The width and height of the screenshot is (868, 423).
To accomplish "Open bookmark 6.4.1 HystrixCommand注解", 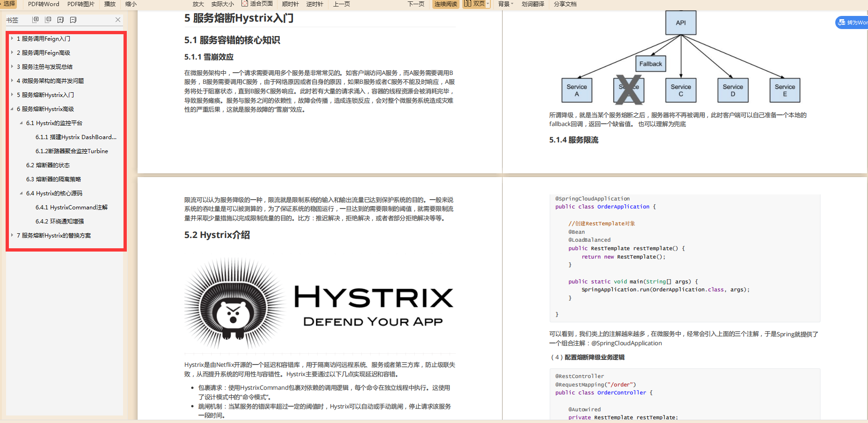I will (72, 207).
